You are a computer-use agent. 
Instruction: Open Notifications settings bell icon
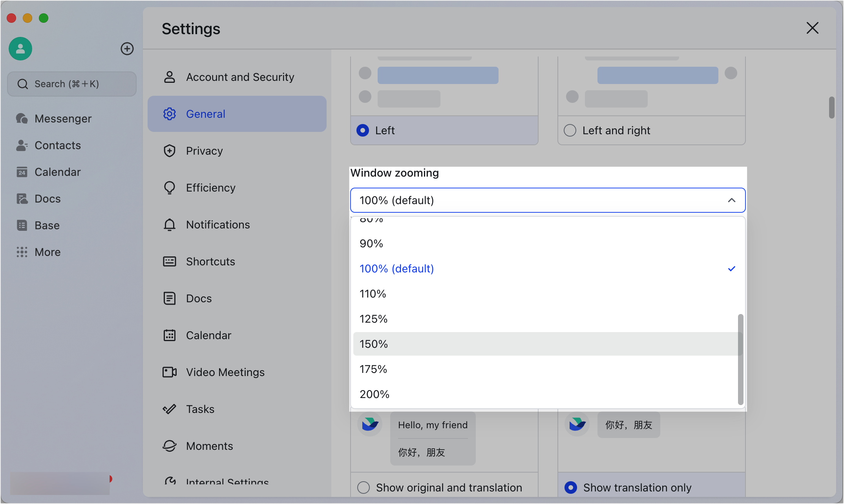pos(170,225)
